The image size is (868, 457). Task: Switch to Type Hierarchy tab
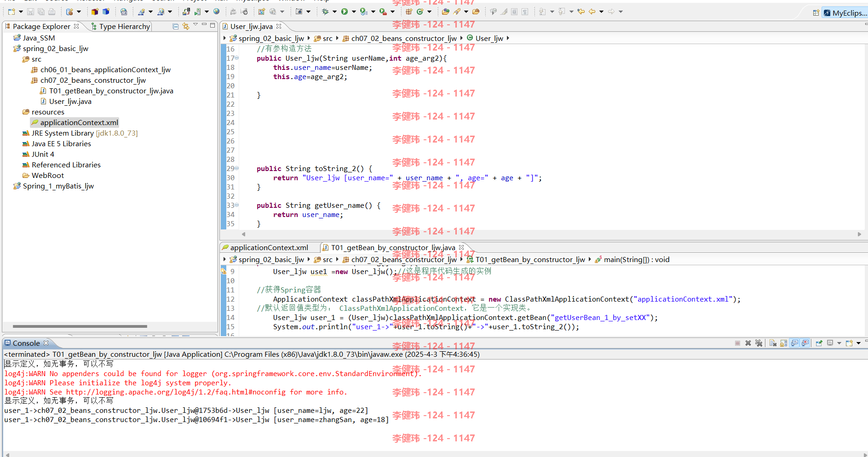click(121, 26)
